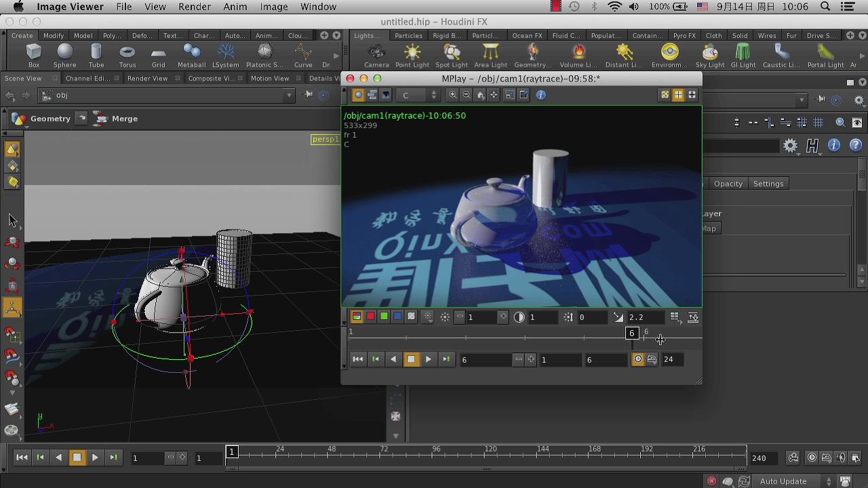This screenshot has height=488, width=868.
Task: Add a Distant Light
Action: [624, 55]
